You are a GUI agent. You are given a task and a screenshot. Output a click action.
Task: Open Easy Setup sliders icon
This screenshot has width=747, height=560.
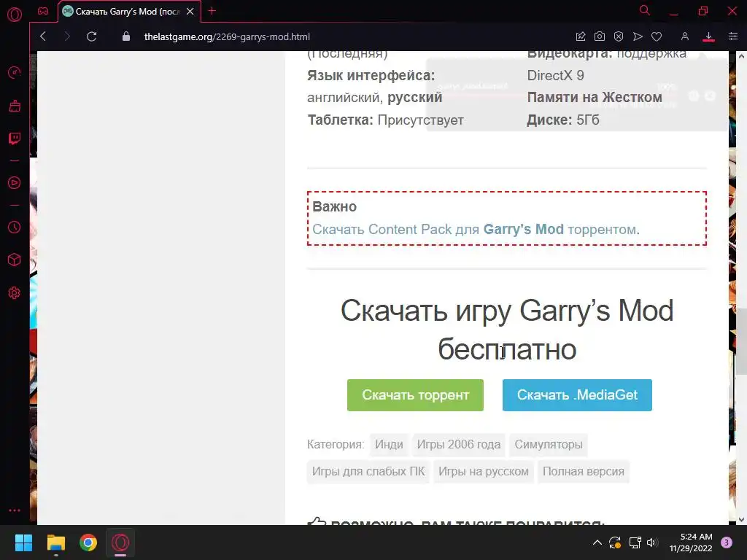pos(732,36)
